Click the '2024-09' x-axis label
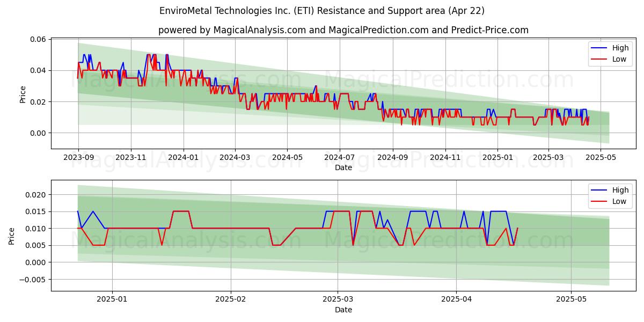 (392, 158)
